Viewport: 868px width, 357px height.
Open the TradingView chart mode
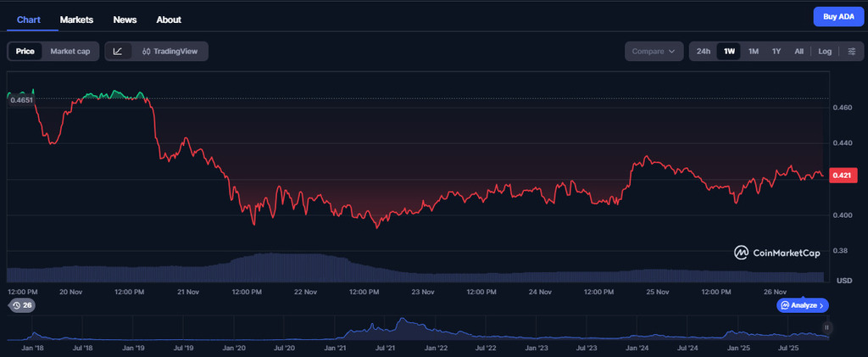pyautogui.click(x=170, y=52)
